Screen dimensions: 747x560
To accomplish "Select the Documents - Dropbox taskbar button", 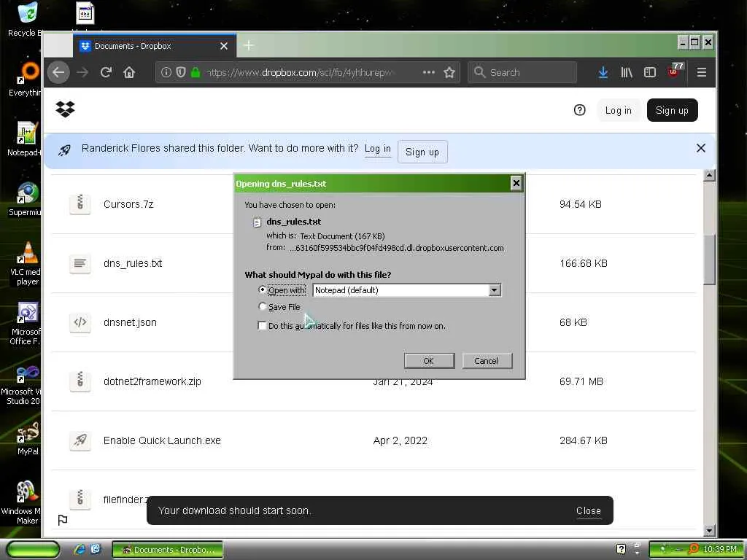I will coord(167,550).
